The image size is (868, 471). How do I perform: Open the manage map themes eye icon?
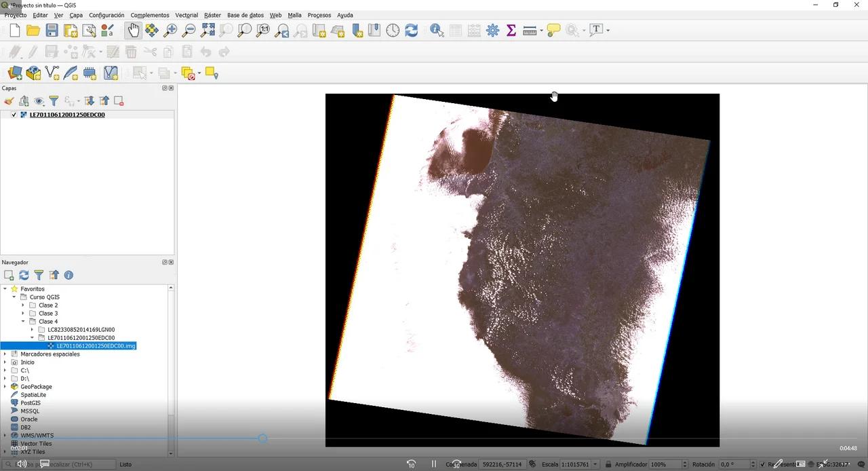click(x=39, y=101)
